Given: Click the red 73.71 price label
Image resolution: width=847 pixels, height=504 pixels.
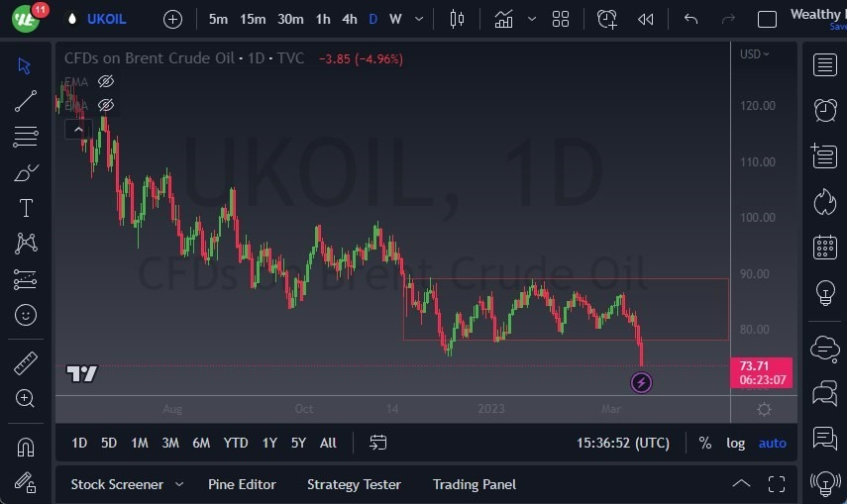Looking at the screenshot, I should click(760, 366).
